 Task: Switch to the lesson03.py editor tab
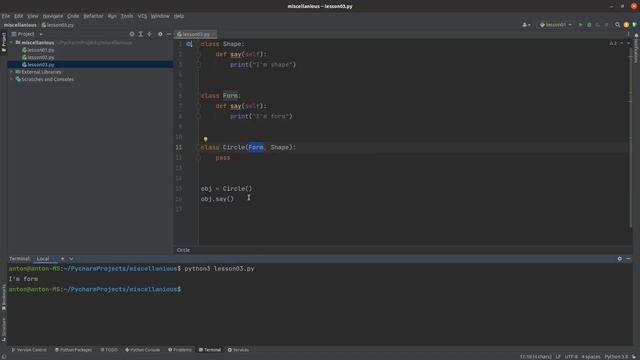[196, 34]
